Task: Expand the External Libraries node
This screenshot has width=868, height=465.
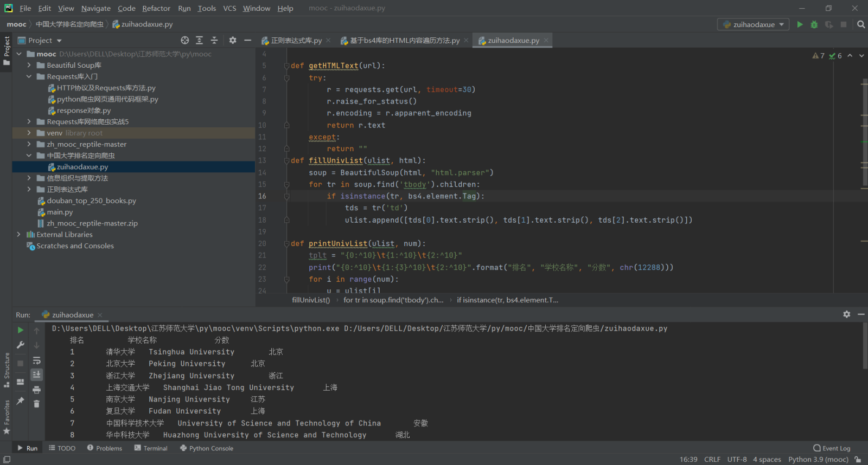Action: click(x=19, y=235)
